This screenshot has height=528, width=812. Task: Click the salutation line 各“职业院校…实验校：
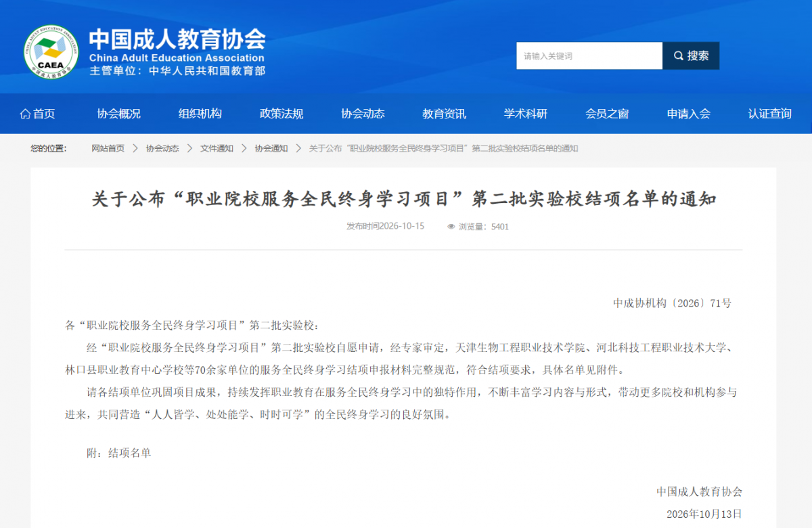pyautogui.click(x=191, y=325)
